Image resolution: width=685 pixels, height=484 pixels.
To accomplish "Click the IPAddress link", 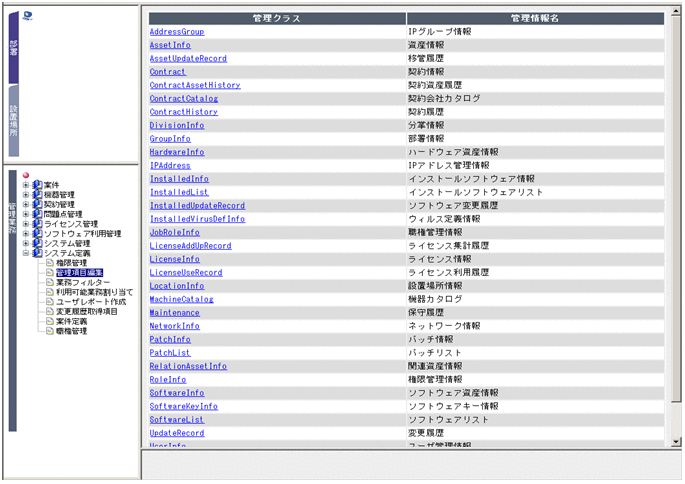I will click(x=170, y=166).
